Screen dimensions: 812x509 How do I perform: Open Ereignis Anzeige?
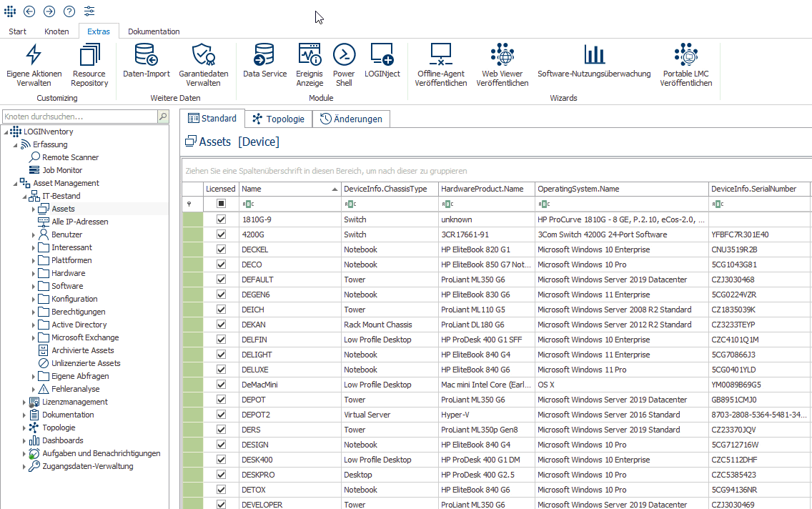[x=310, y=65]
